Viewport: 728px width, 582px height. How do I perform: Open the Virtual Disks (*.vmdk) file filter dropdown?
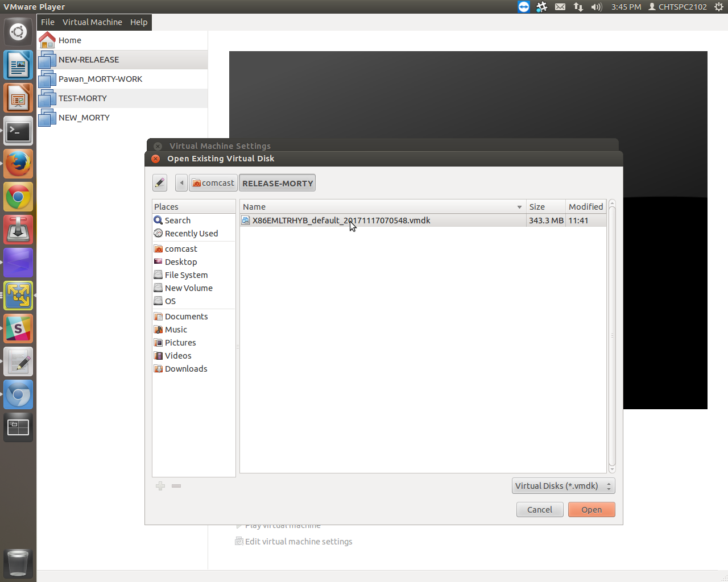[x=563, y=486]
